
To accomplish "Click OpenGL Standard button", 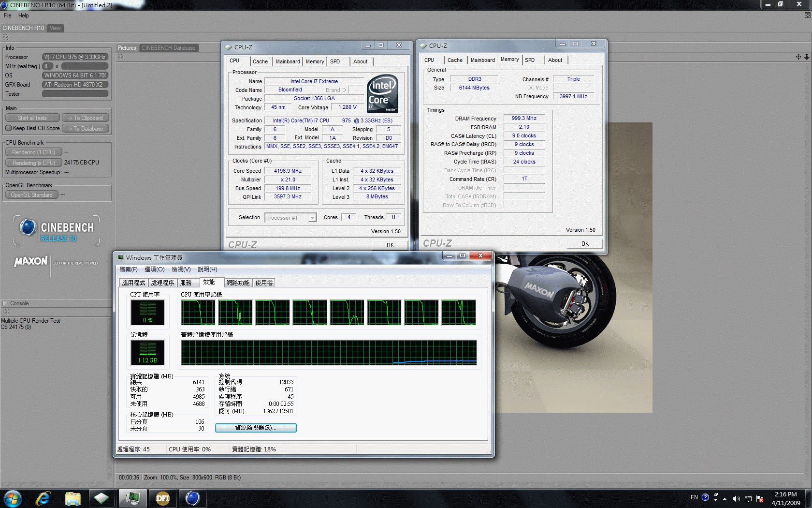I will pyautogui.click(x=32, y=195).
